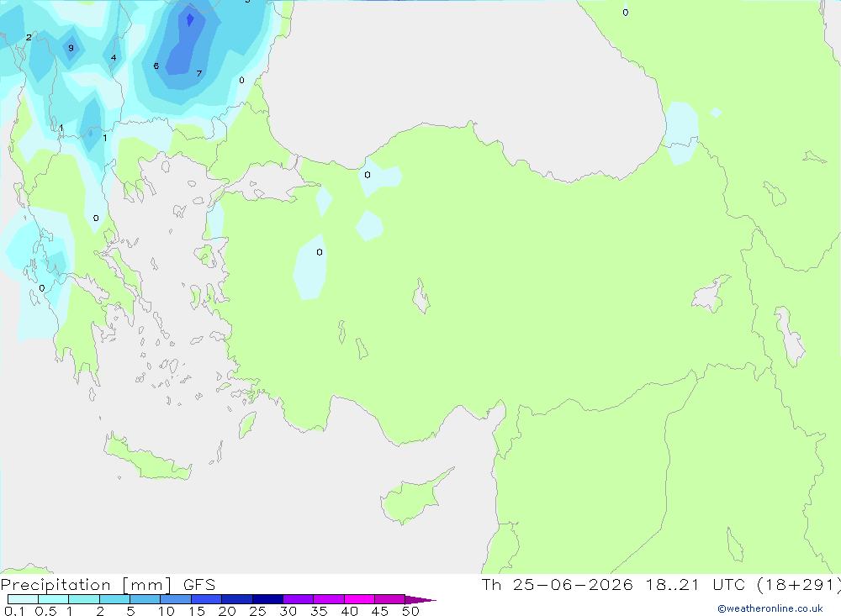841x616 pixels.
Task: Click the purple arrow above-50 legend tip
Action: pos(420,599)
